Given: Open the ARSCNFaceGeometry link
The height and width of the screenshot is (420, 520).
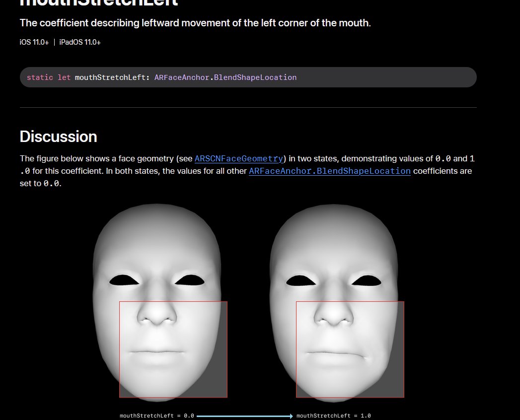Looking at the screenshot, I should 239,159.
